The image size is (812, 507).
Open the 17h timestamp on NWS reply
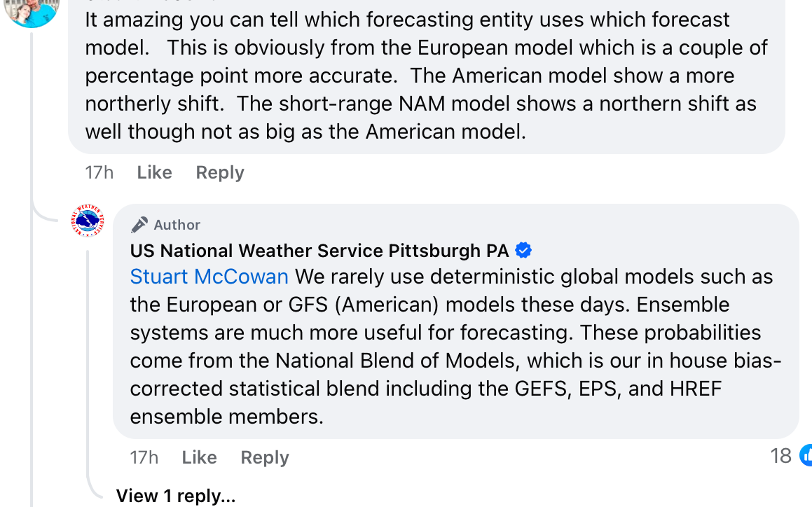click(x=144, y=457)
